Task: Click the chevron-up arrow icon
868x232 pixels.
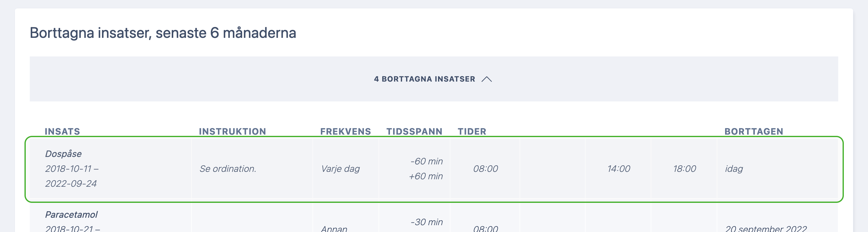Action: coord(487,79)
